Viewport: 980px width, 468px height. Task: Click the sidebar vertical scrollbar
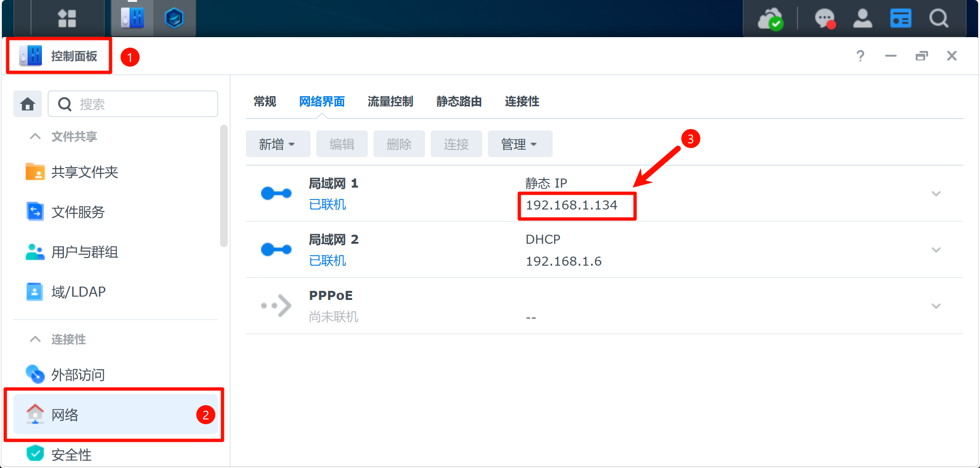point(224,186)
